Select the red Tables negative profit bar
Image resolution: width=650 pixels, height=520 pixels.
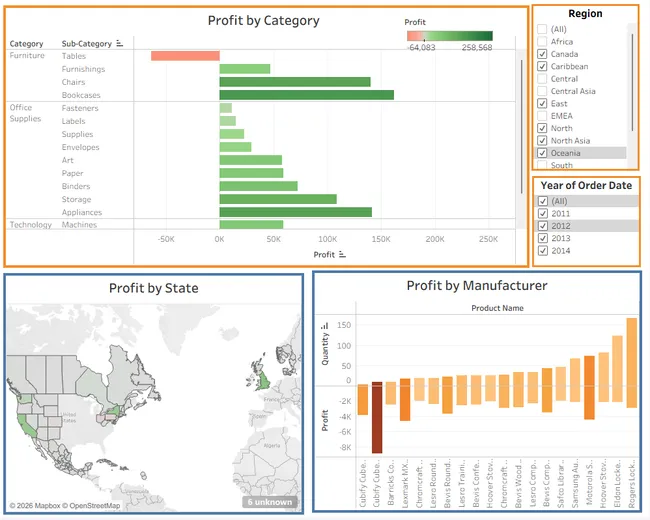[185, 56]
